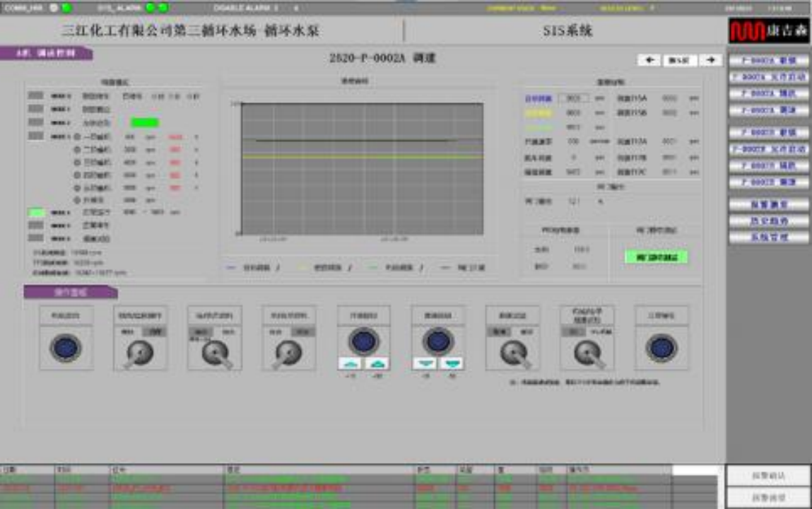Click the -1 speed lower arrow button
Screen dimensions: 812x509
tap(425, 363)
